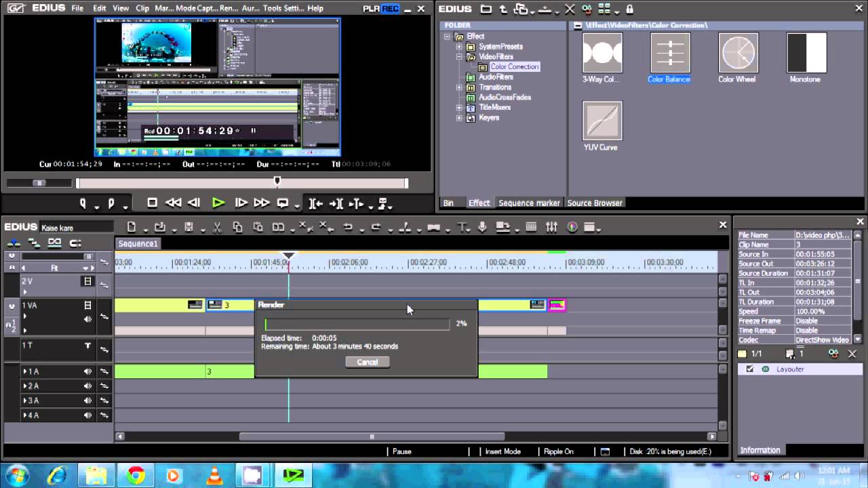Jump to the previous edit point
This screenshot has height=488, width=868.
[315, 203]
